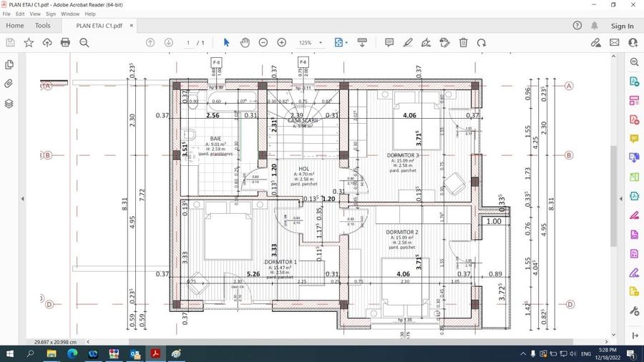Star this file as favorite
The width and height of the screenshot is (644, 362).
(29, 43)
